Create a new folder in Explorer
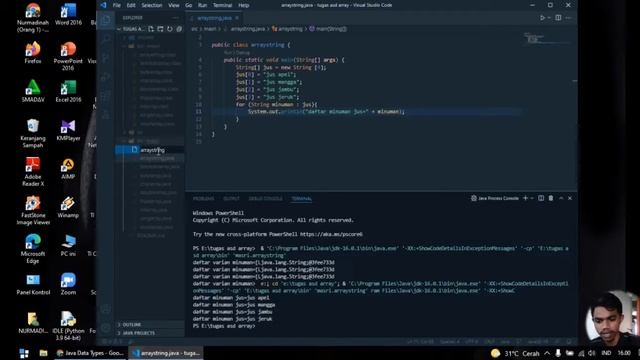640x360 pixels. point(160,29)
